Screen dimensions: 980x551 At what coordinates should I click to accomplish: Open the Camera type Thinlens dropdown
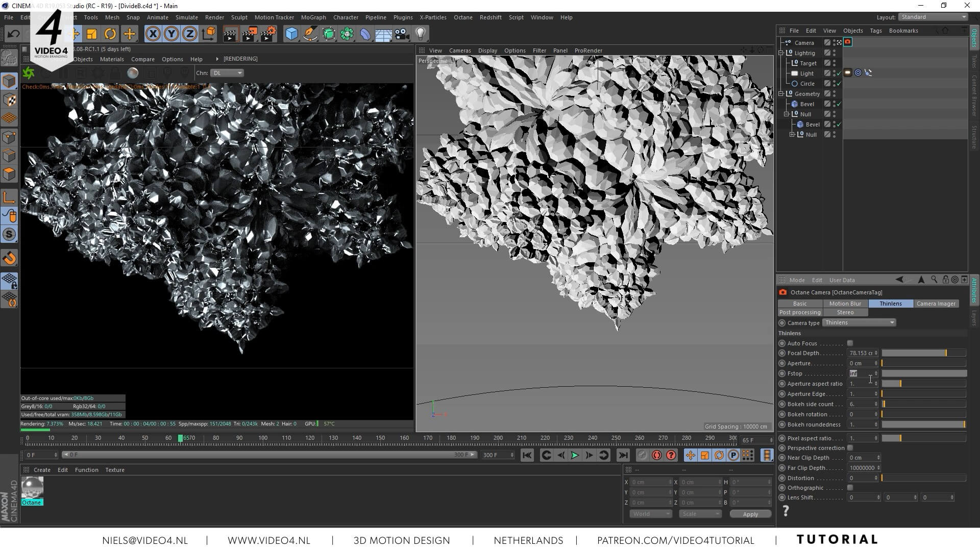tap(860, 322)
